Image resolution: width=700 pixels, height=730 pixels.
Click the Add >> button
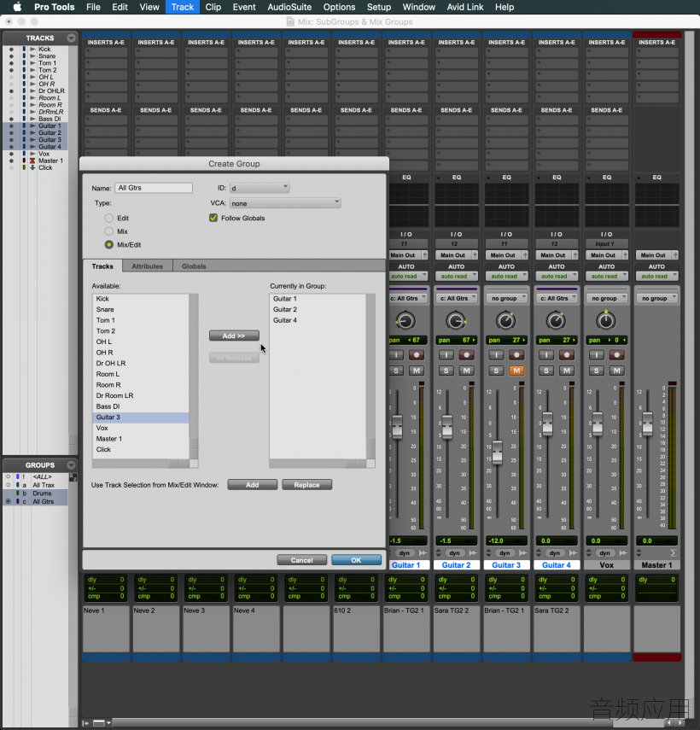[234, 336]
